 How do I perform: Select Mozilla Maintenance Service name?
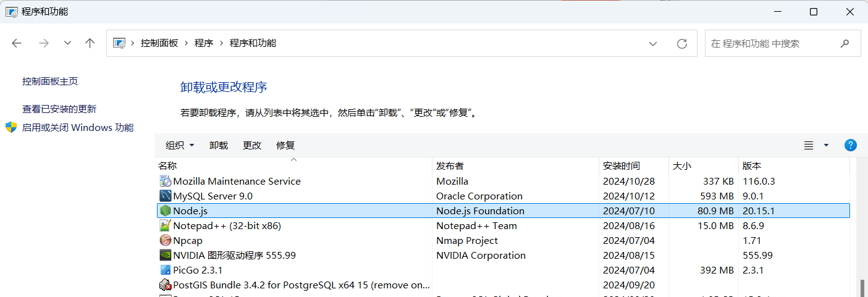tap(237, 182)
